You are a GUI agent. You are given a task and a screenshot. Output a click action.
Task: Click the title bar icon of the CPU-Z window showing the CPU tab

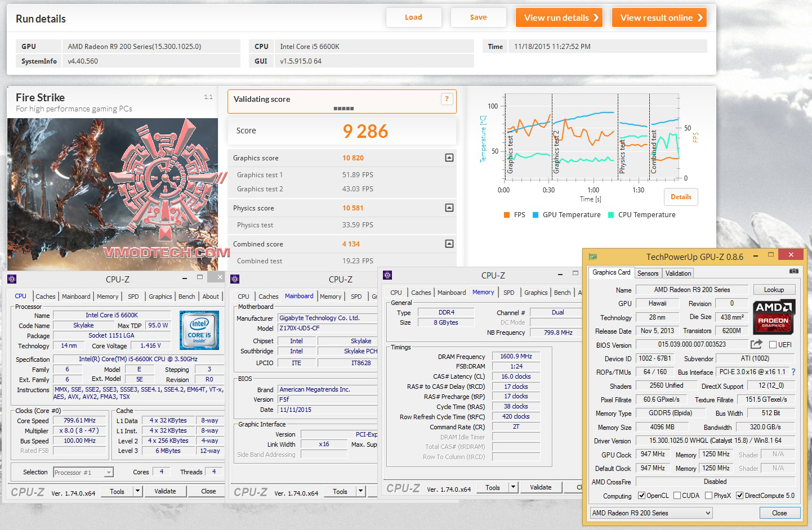click(12, 279)
